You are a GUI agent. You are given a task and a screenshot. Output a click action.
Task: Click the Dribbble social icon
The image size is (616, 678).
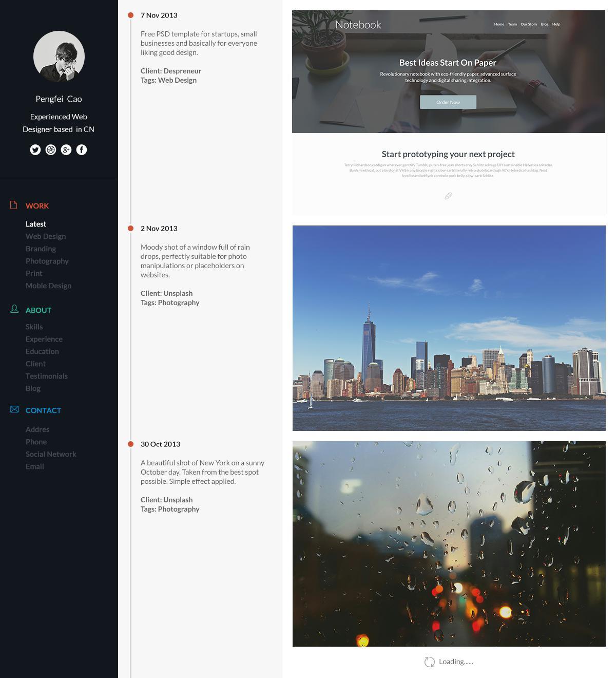pos(51,149)
